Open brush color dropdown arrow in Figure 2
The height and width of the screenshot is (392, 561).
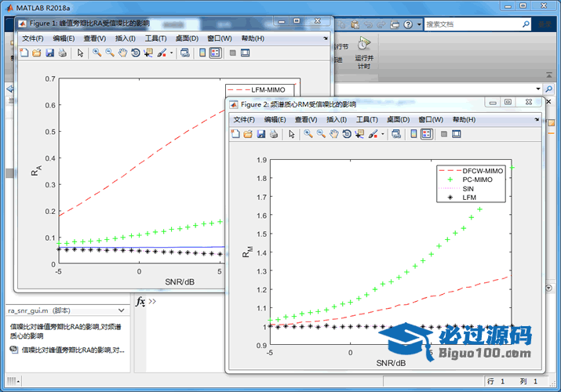click(x=383, y=134)
